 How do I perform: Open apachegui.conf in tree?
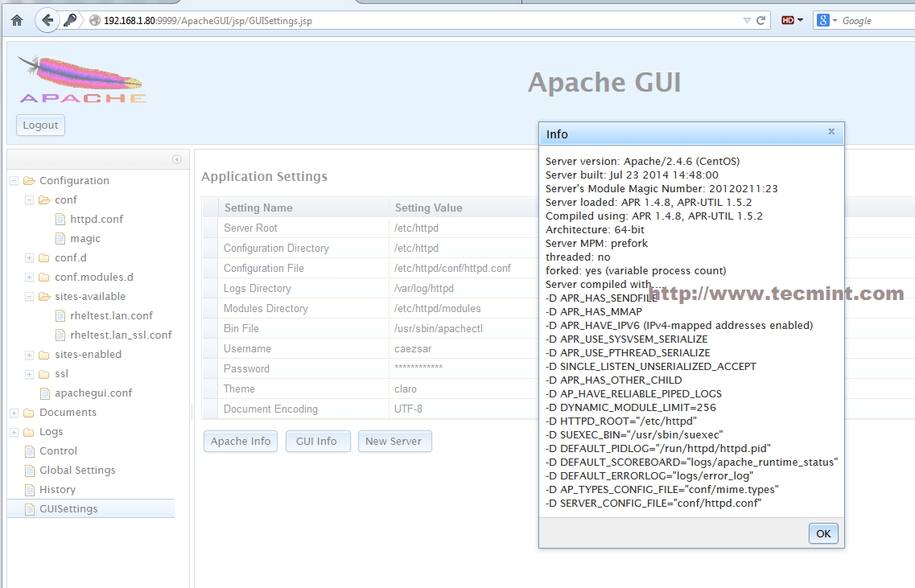93,393
